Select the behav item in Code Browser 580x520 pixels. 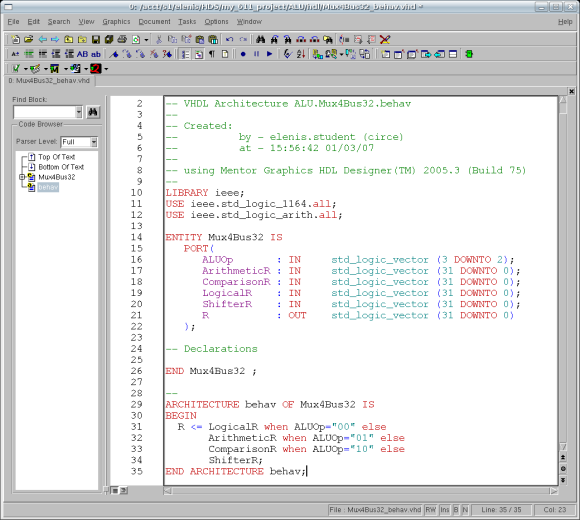pos(48,188)
